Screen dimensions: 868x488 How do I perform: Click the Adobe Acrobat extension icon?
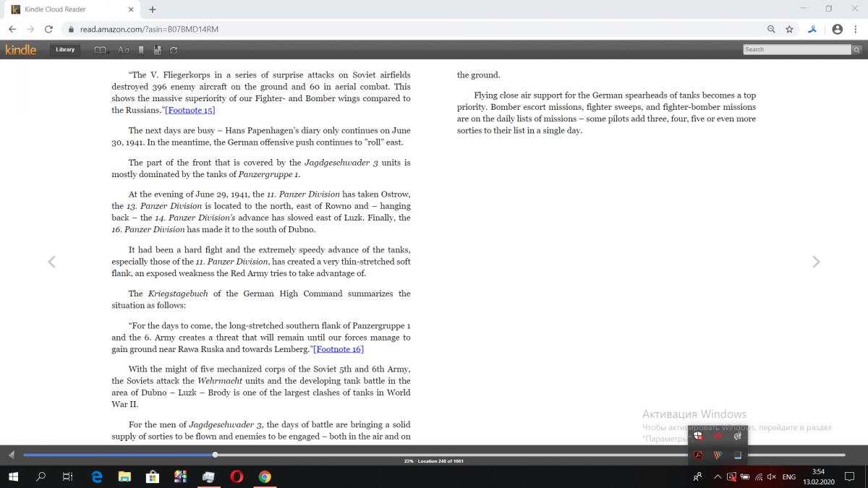[x=813, y=30]
